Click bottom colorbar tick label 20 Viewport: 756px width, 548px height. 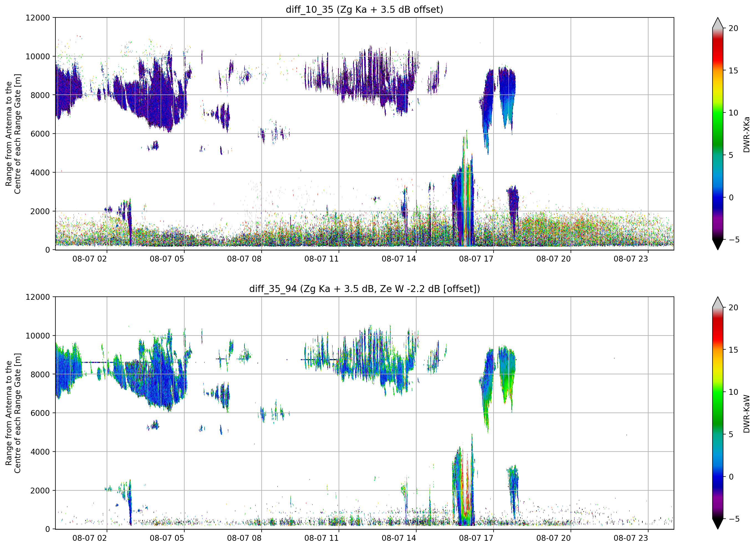[x=733, y=308]
